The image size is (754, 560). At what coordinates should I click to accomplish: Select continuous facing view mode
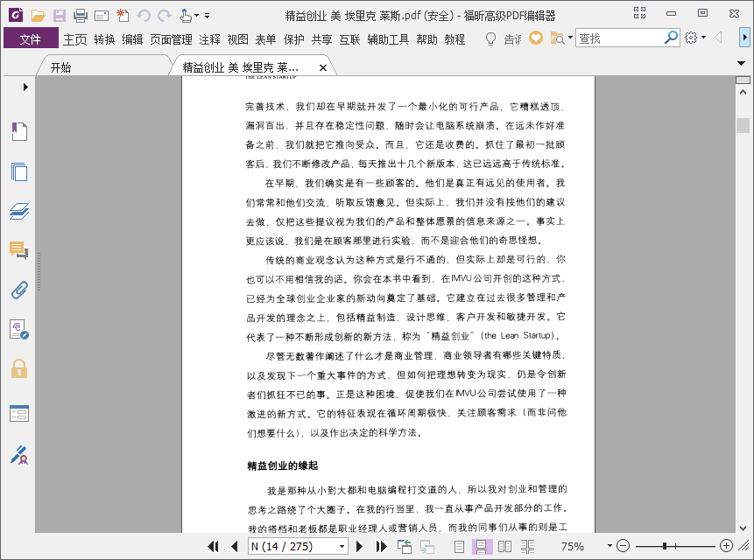point(527,546)
